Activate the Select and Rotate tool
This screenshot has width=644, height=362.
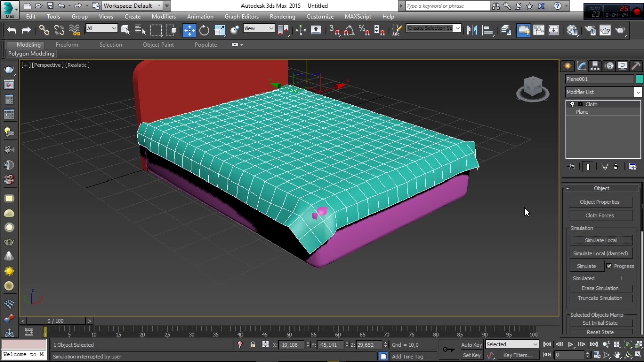[204, 30]
